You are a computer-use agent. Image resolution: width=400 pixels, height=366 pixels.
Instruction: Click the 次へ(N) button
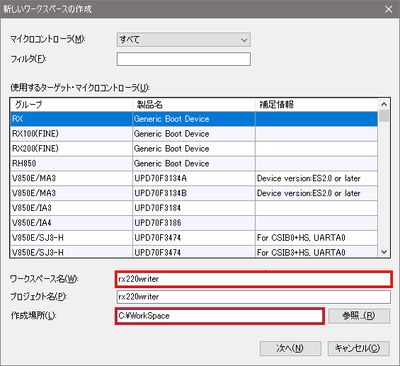pyautogui.click(x=290, y=348)
